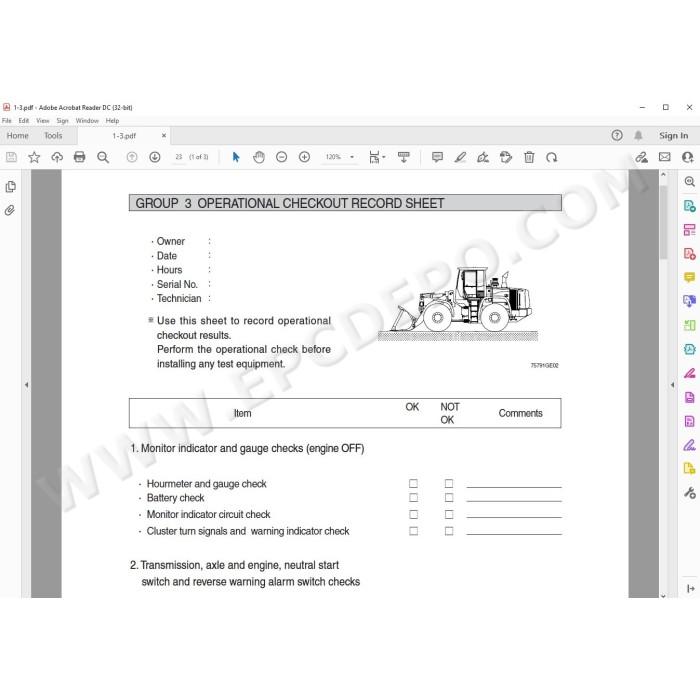Click the Save file icon
700x700 pixels.
(x=11, y=157)
